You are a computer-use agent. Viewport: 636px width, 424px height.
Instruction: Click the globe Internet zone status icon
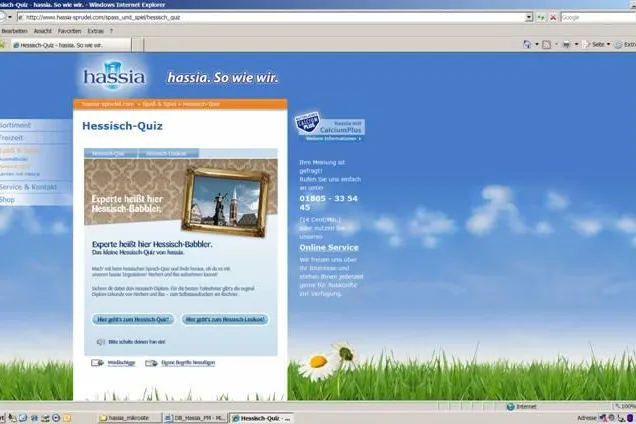click(510, 407)
